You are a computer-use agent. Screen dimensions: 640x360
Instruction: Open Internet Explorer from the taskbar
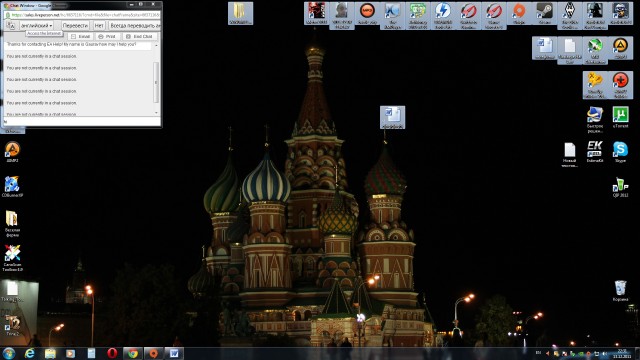[29, 353]
